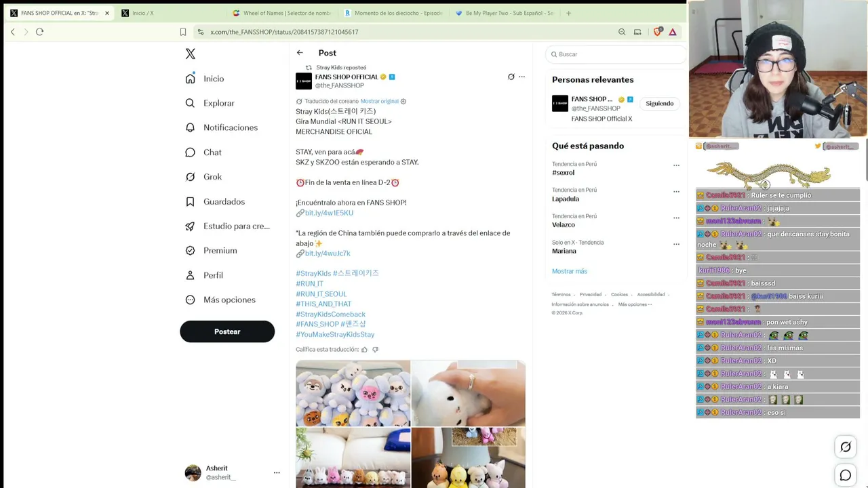Click the site info icon before URL
This screenshot has width=868, height=488.
point(200,32)
